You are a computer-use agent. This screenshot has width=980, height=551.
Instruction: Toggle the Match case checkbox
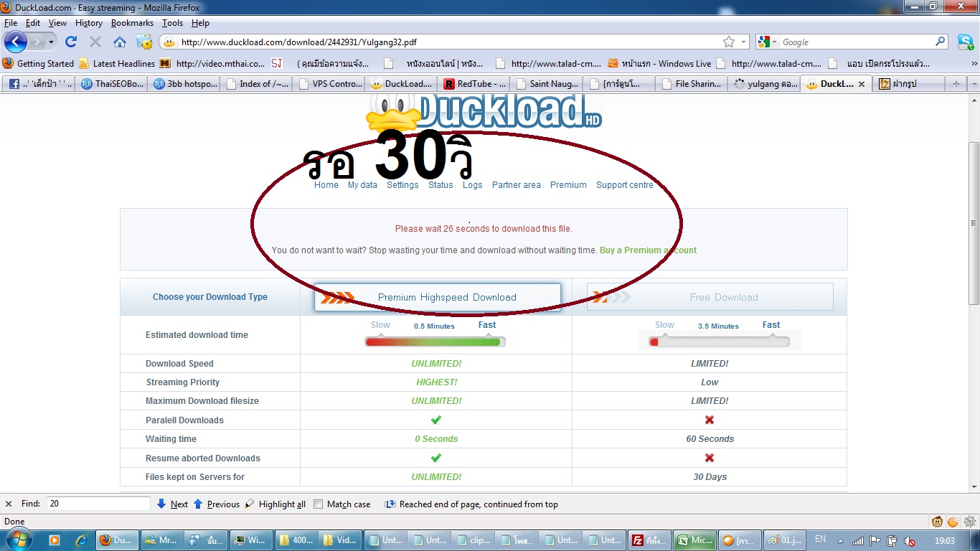[319, 504]
